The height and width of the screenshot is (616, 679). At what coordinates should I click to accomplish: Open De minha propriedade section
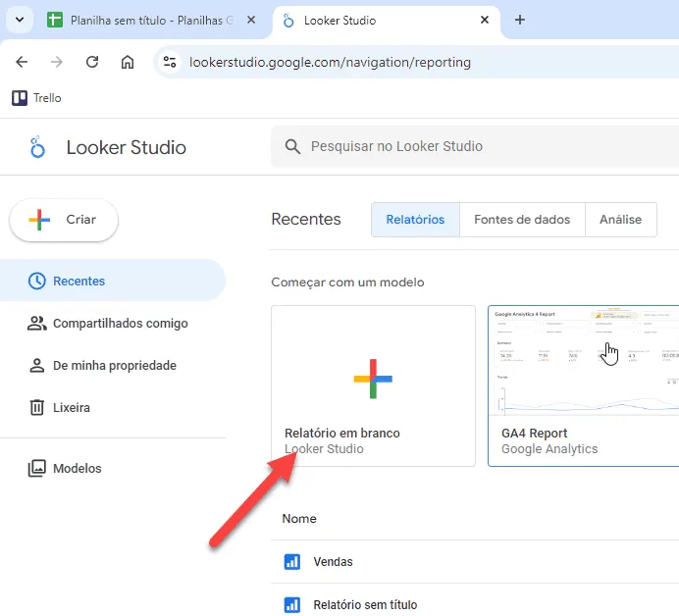[113, 365]
